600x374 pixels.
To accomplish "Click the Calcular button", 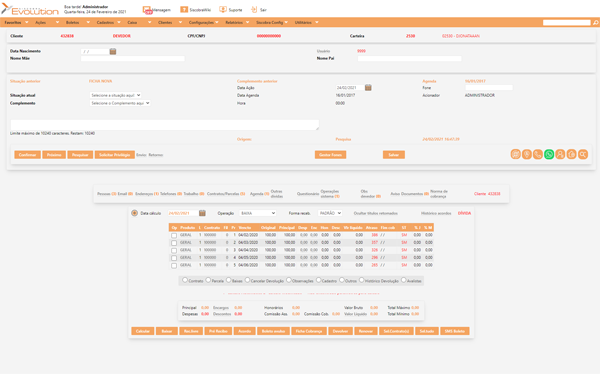I will (x=143, y=331).
